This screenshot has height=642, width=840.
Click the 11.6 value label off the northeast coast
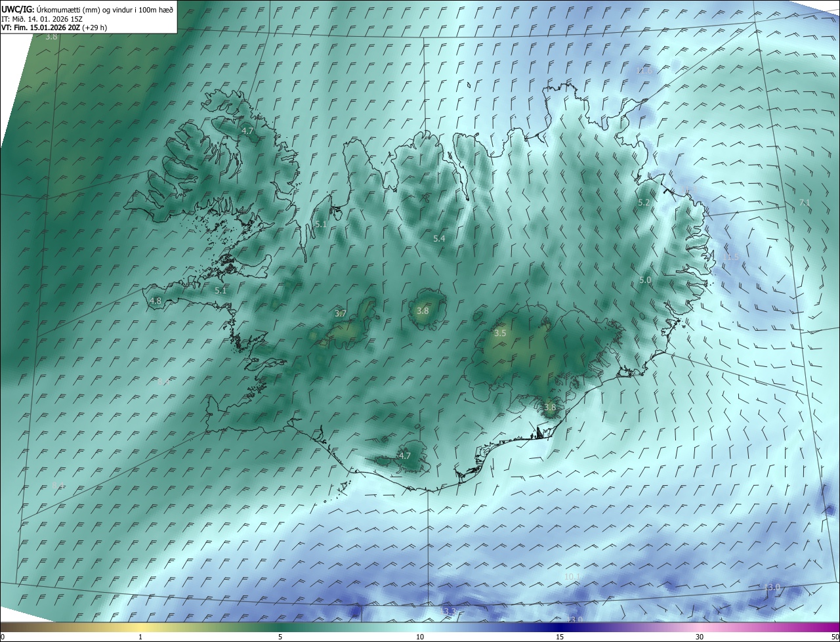coord(645,70)
